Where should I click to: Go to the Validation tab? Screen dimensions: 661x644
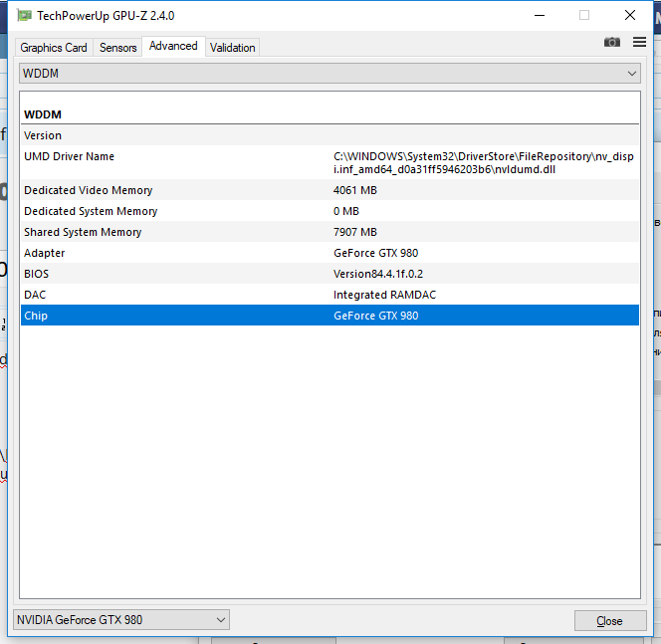tap(233, 47)
